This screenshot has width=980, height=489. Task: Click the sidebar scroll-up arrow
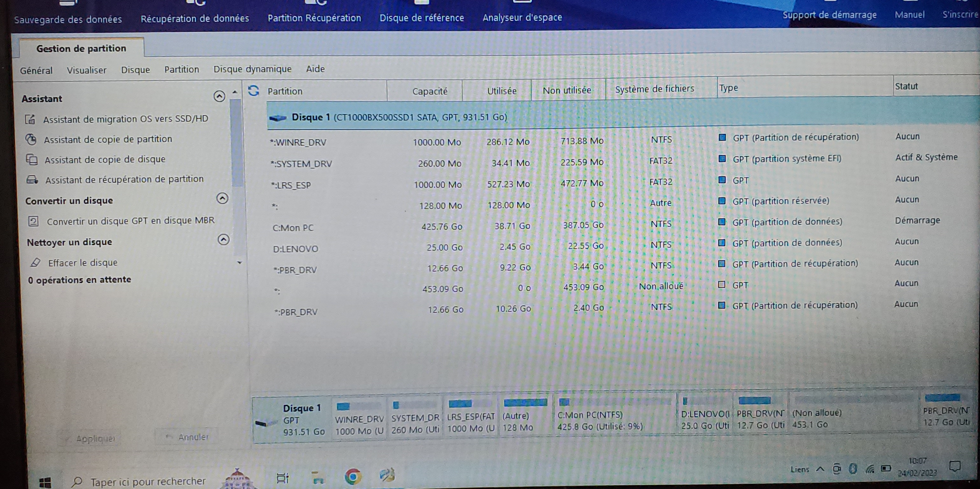235,92
